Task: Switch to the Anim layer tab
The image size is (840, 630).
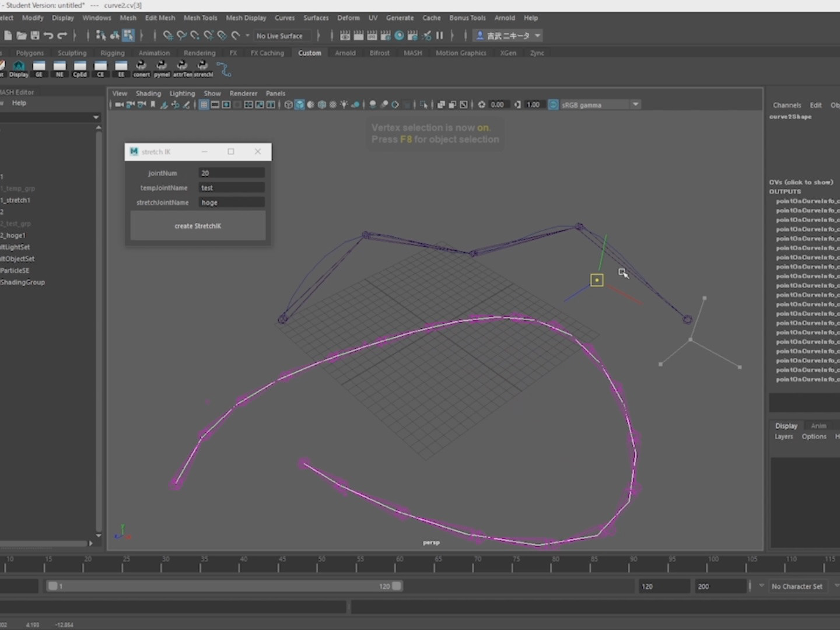Action: pyautogui.click(x=818, y=426)
